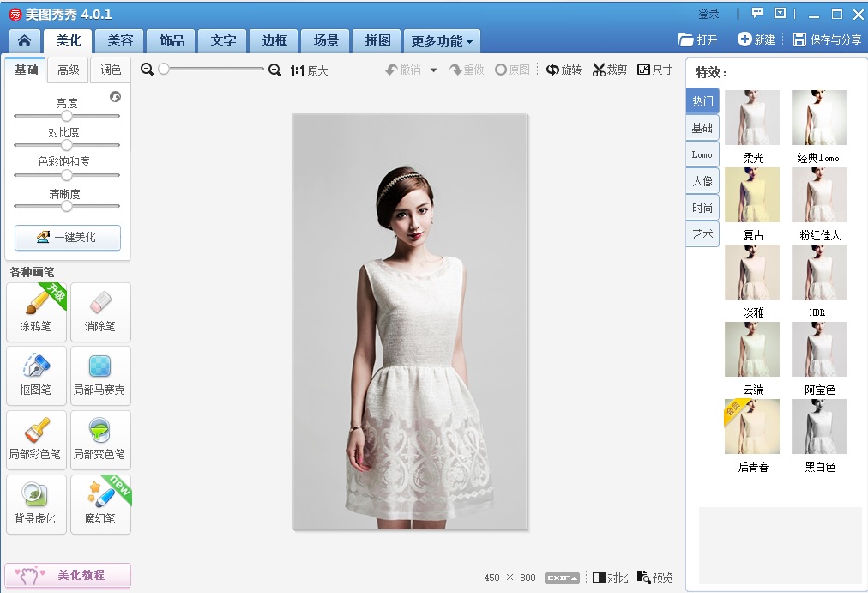Choose the 局部马赛克 mosaic tool
Viewport: 868px width, 593px height.
click(100, 374)
